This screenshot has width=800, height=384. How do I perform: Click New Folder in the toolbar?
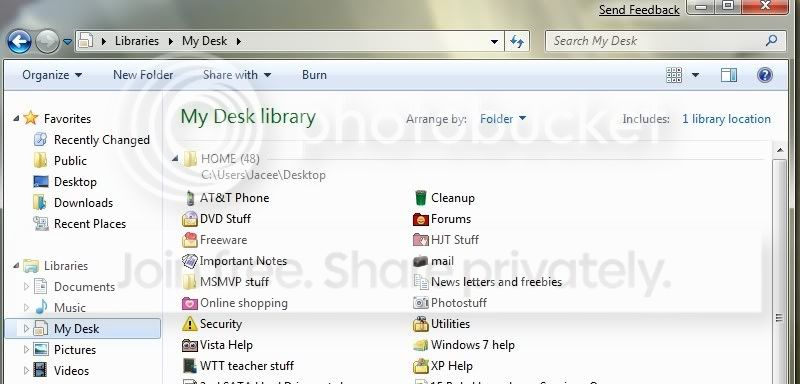[x=143, y=75]
